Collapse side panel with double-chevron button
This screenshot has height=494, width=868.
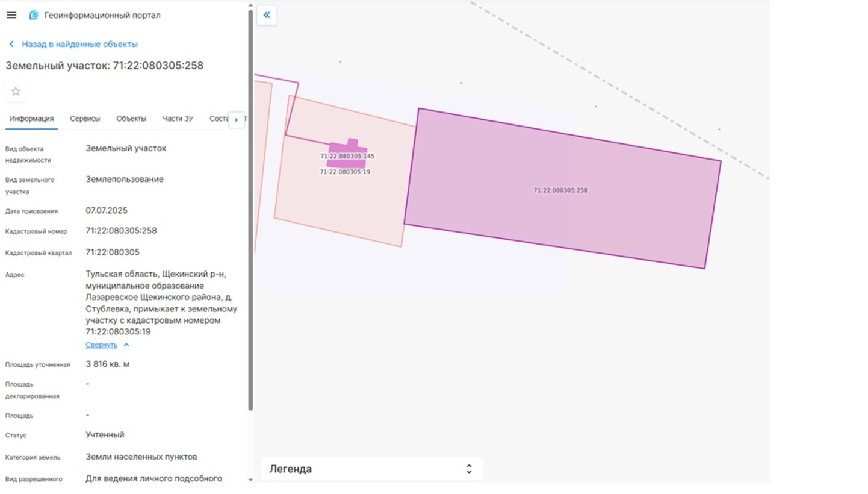[x=267, y=15]
